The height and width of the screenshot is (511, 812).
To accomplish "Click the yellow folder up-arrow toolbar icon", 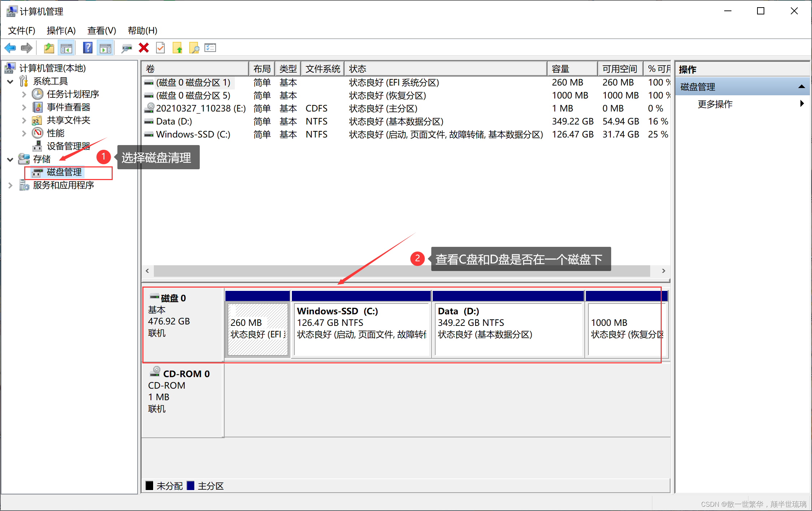I will point(177,48).
